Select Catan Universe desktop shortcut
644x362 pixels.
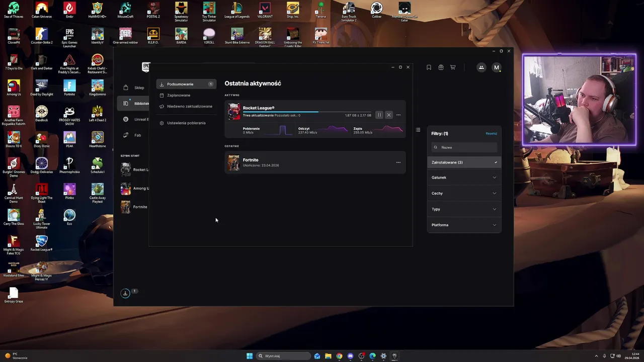[x=42, y=11]
